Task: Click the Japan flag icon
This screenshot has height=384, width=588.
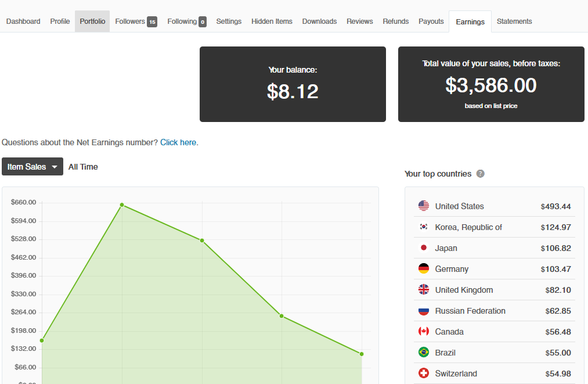Action: tap(424, 248)
